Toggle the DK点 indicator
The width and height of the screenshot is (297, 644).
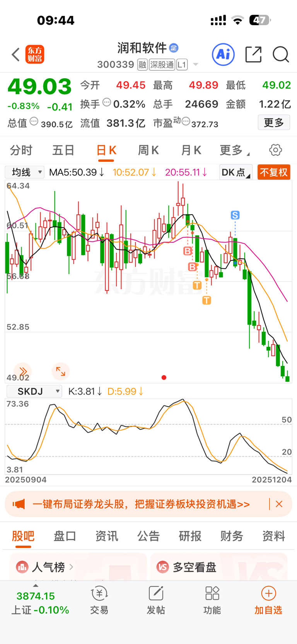click(x=236, y=172)
